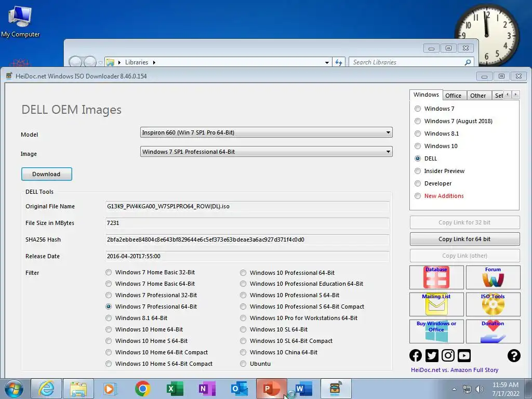
Task: Click the SHA256 Hash value field
Action: 247,240
